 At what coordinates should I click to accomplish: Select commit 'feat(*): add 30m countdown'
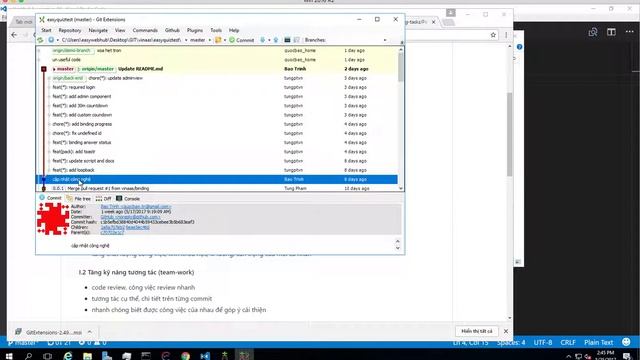(217, 106)
